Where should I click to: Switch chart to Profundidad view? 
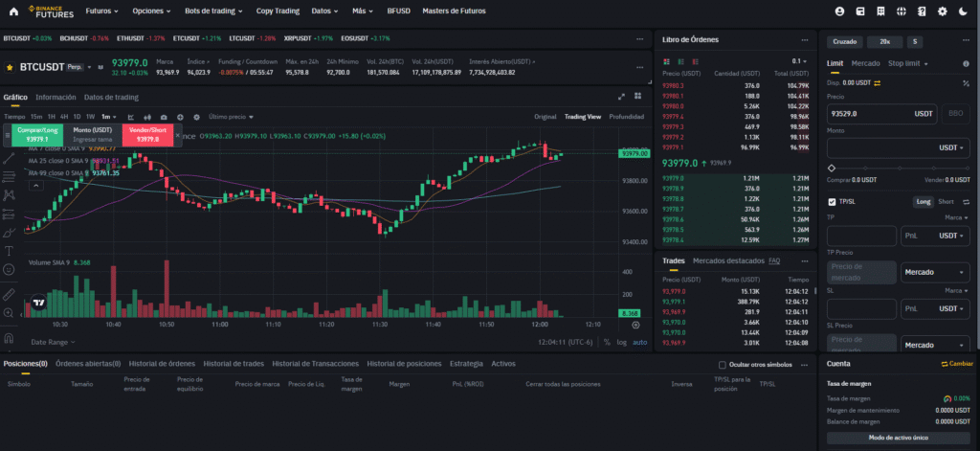pyautogui.click(x=626, y=117)
